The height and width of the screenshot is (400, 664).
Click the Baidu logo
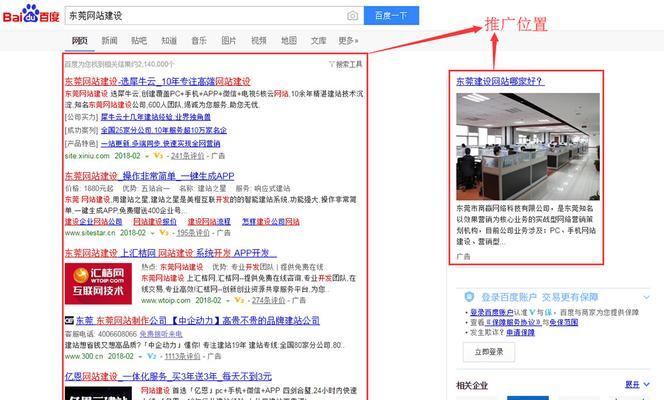pyautogui.click(x=31, y=14)
